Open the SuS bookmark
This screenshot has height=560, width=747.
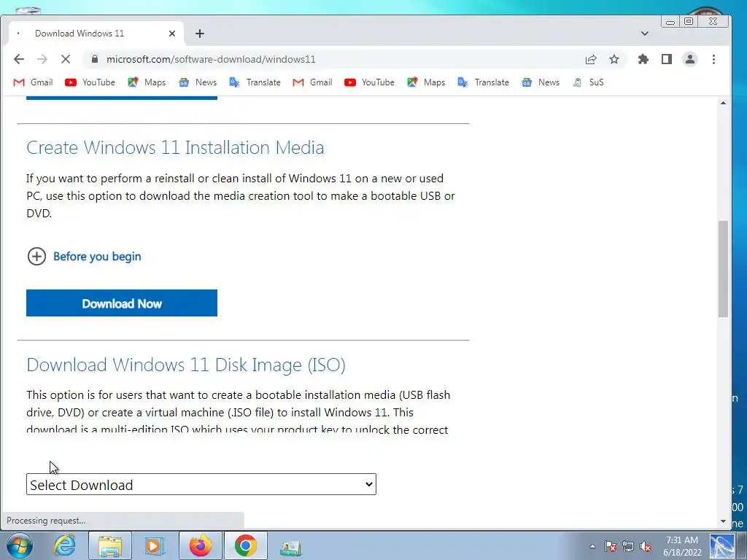click(589, 82)
